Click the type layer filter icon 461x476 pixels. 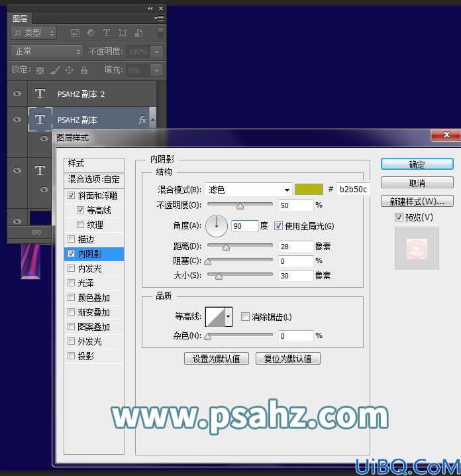106,32
